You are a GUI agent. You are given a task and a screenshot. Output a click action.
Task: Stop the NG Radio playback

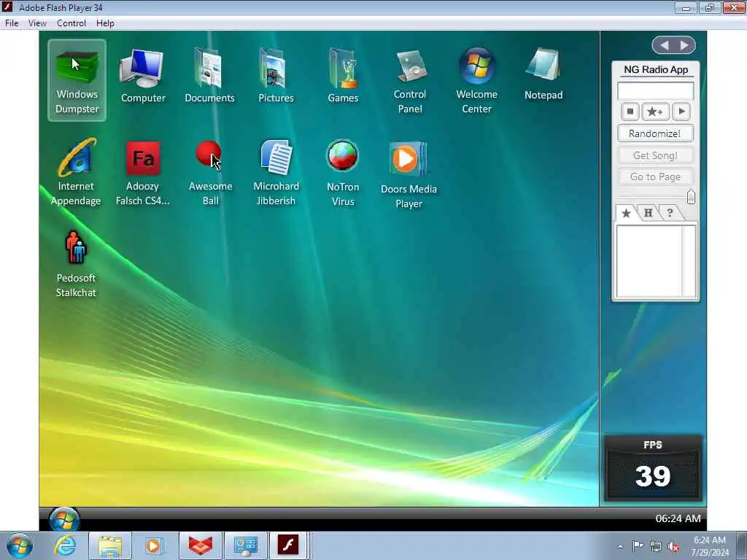pyautogui.click(x=630, y=112)
